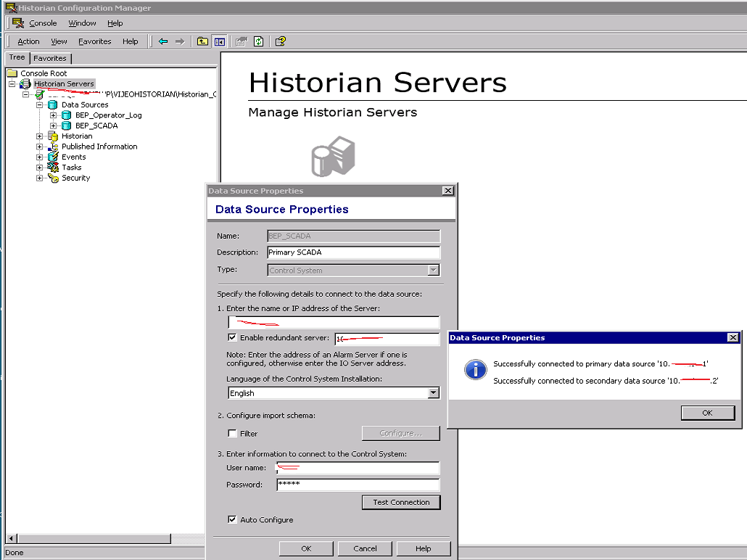This screenshot has width=747, height=560.
Task: Open the Window menu
Action: 82,23
